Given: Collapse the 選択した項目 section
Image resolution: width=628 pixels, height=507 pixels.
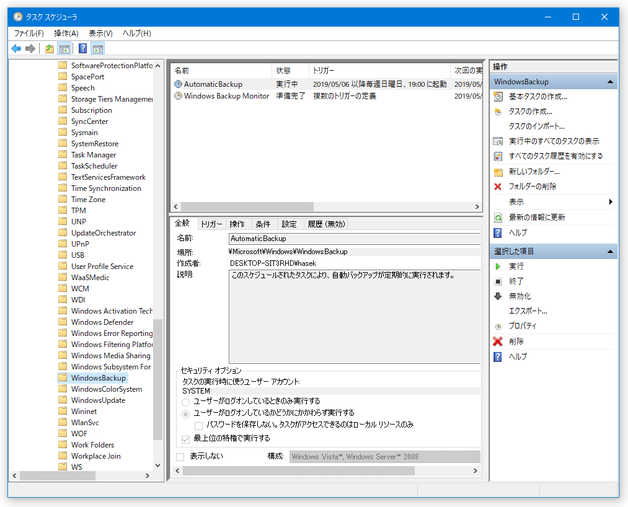Looking at the screenshot, I should tap(610, 251).
